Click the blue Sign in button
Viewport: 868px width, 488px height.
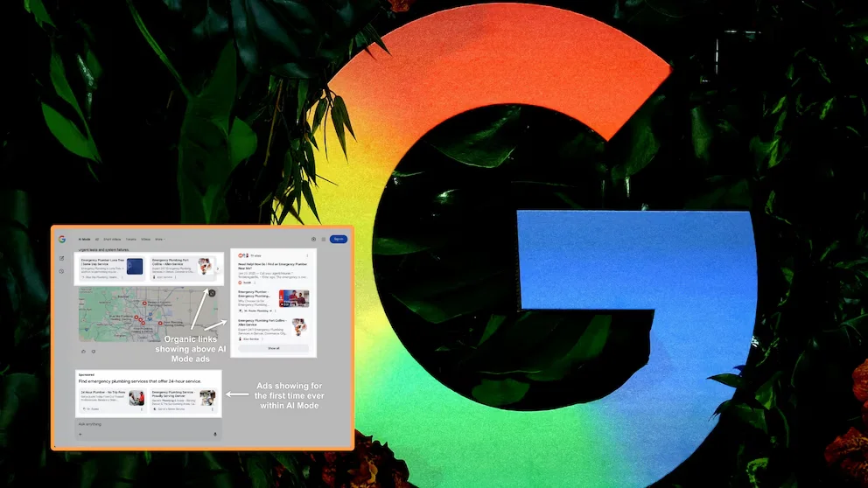click(x=339, y=239)
